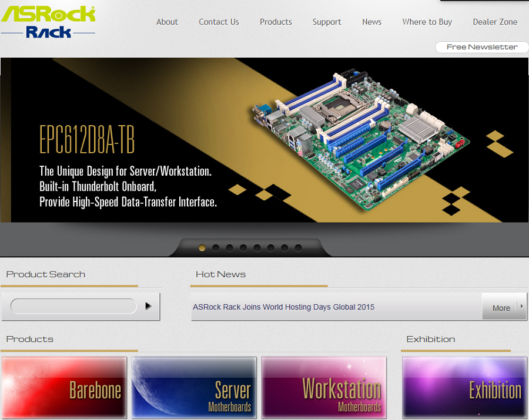Select the second carousel slide dot
The height and width of the screenshot is (420, 529).
pyautogui.click(x=216, y=248)
